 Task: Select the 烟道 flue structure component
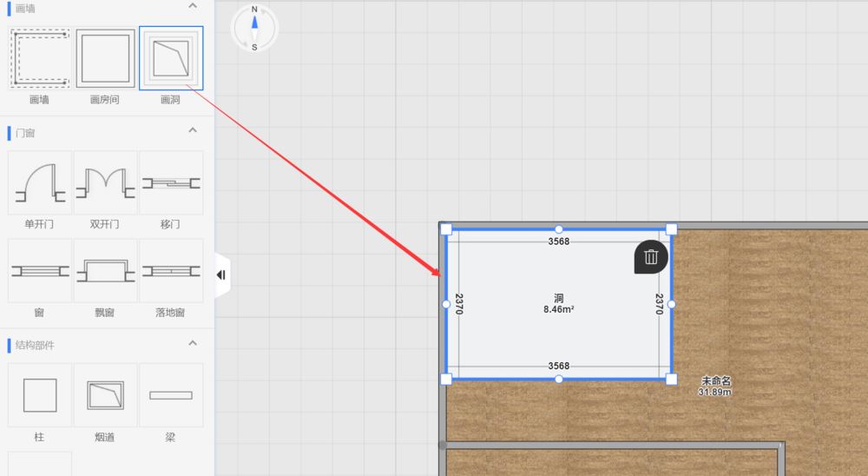coord(105,395)
